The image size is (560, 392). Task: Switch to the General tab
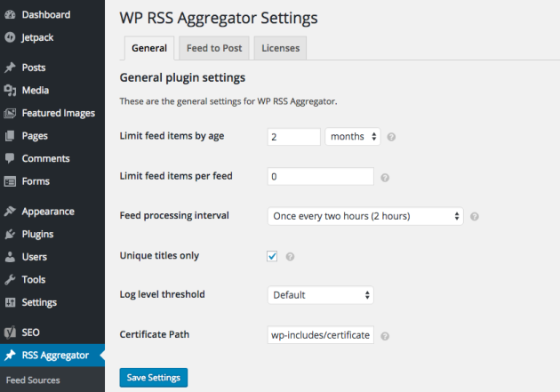(149, 48)
